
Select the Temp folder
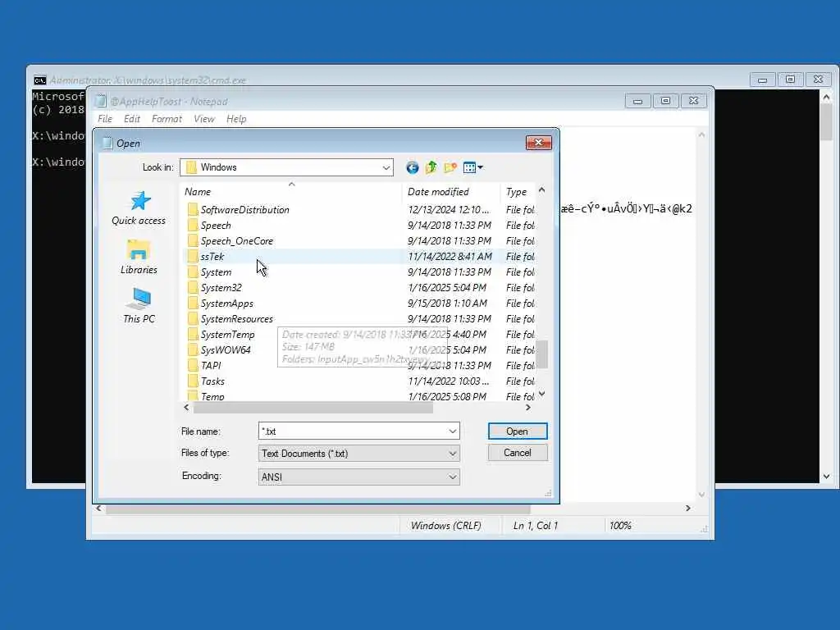(212, 396)
